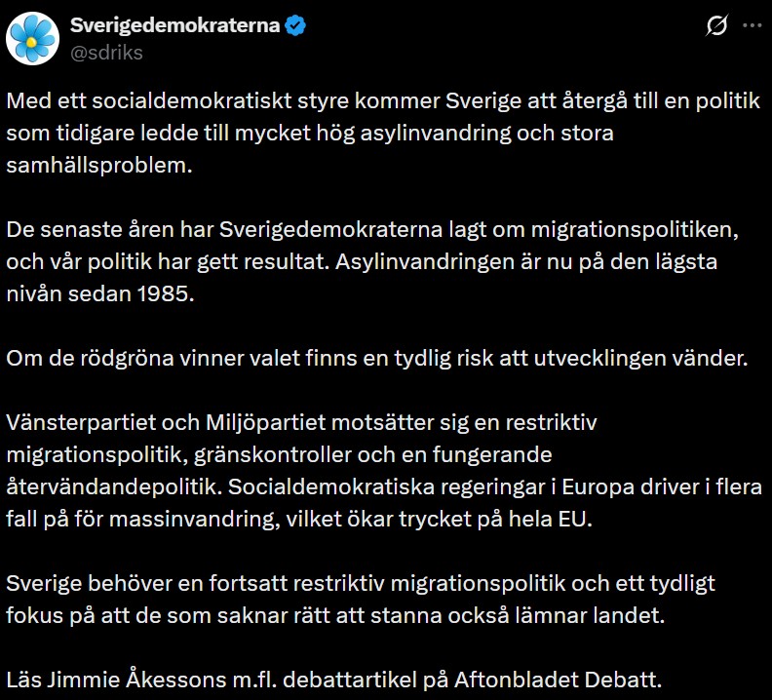Open the Sverigedemokraterna profile avatar
Screen dimensions: 772x700
click(32, 38)
